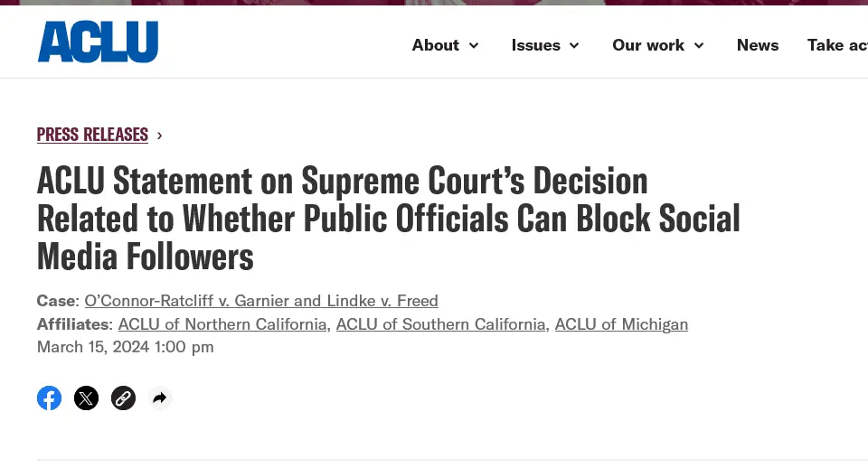
Task: Open the Take action menu item
Action: [x=837, y=45]
